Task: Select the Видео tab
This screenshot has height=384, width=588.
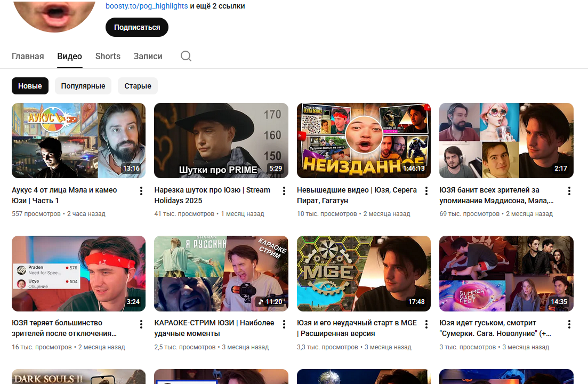Action: click(x=69, y=56)
